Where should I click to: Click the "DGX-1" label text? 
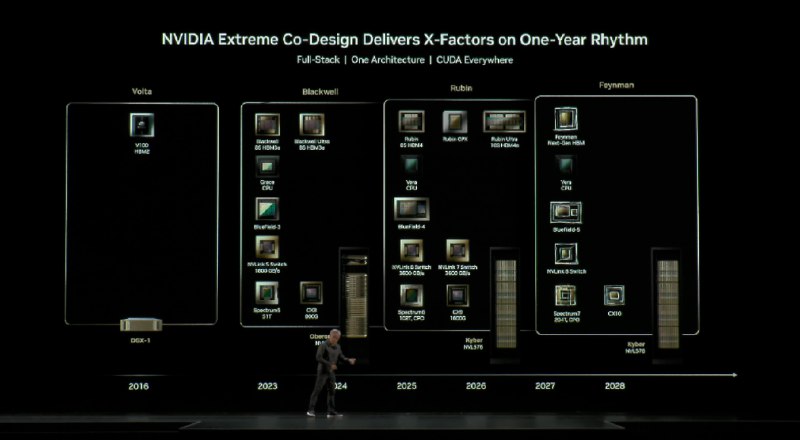(141, 340)
